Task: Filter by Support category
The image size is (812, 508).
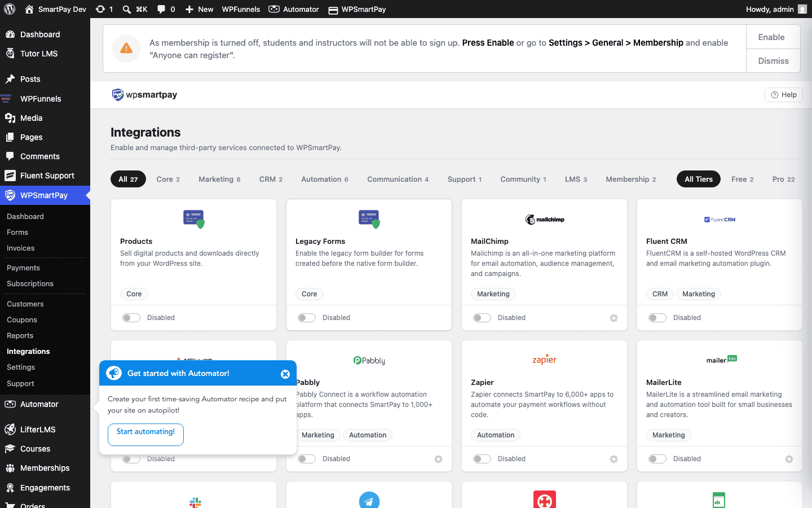Action: pos(465,179)
